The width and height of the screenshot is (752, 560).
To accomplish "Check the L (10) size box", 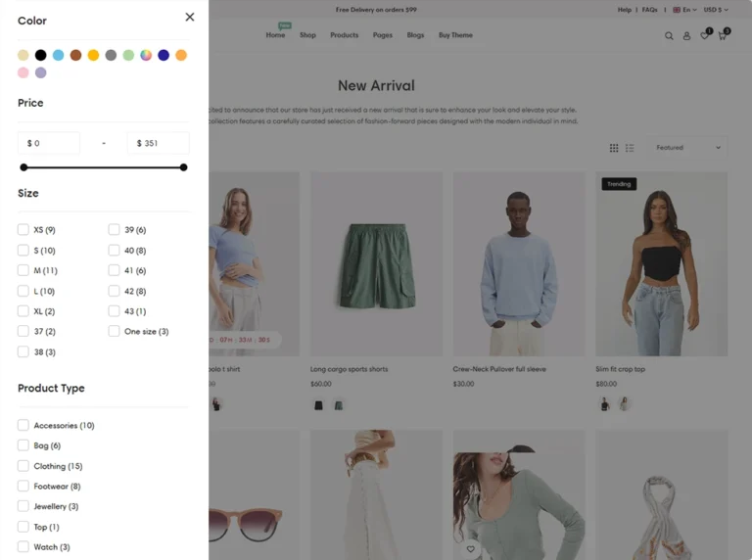I will pyautogui.click(x=23, y=291).
